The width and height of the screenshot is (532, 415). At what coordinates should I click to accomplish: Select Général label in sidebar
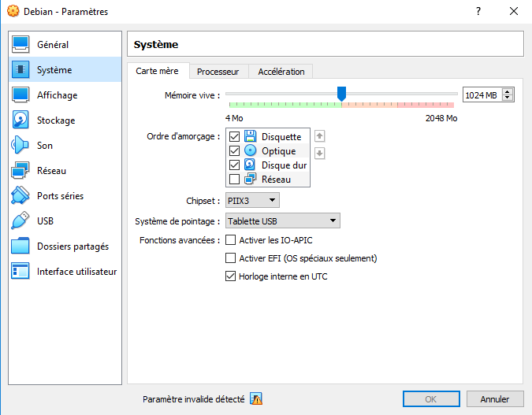pos(53,45)
